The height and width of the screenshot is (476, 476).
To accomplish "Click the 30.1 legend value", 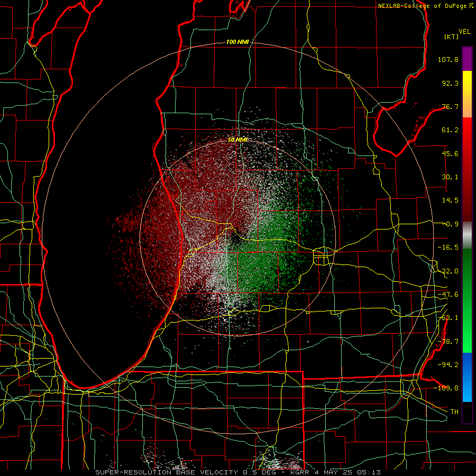I will click(450, 177).
